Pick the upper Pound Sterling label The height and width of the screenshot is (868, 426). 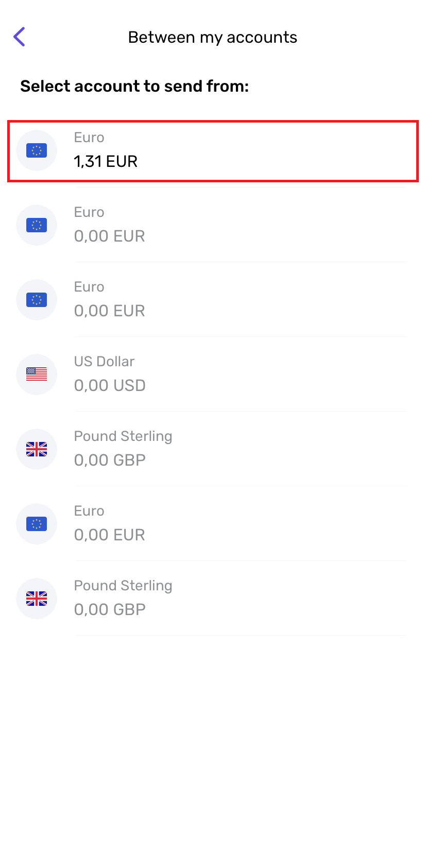[x=123, y=436]
